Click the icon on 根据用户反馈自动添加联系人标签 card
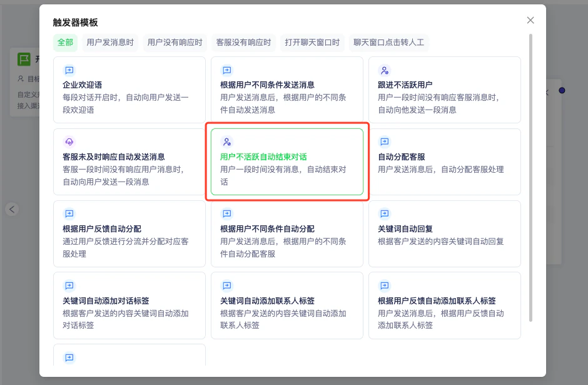 pyautogui.click(x=384, y=286)
